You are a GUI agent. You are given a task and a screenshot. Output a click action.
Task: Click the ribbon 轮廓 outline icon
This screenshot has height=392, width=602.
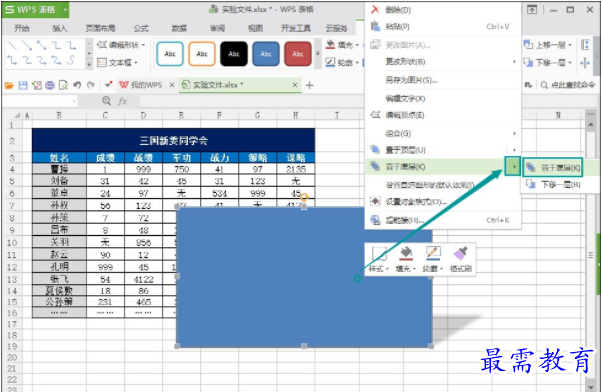point(330,62)
